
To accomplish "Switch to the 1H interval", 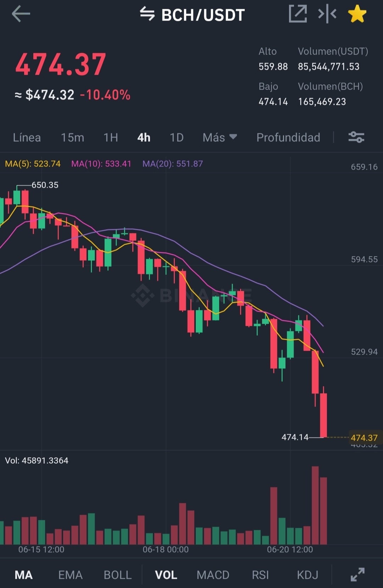I will [x=111, y=137].
